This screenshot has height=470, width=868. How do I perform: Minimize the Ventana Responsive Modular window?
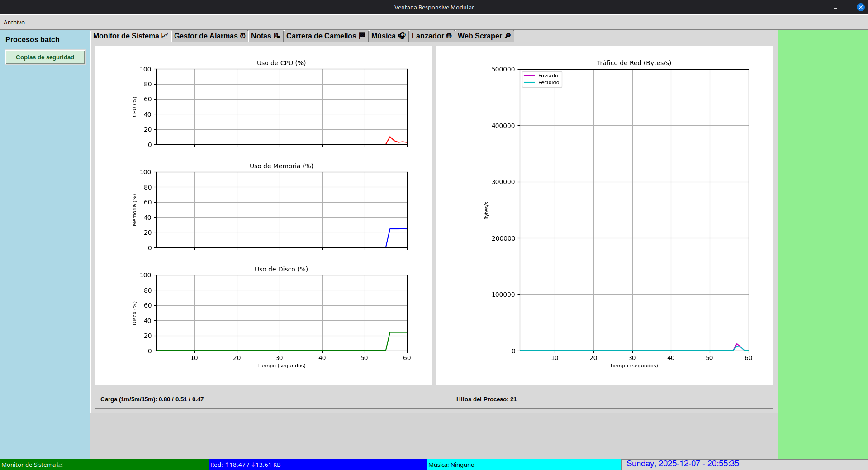[x=835, y=7]
